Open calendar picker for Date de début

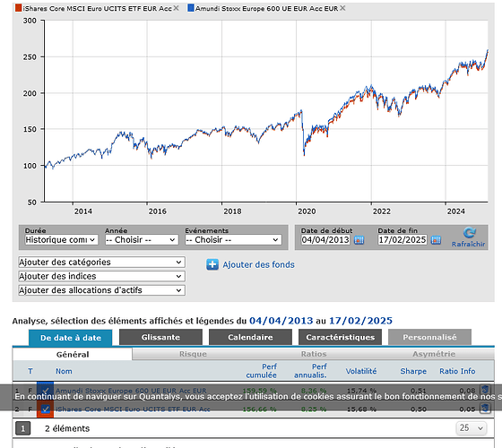[x=359, y=240]
